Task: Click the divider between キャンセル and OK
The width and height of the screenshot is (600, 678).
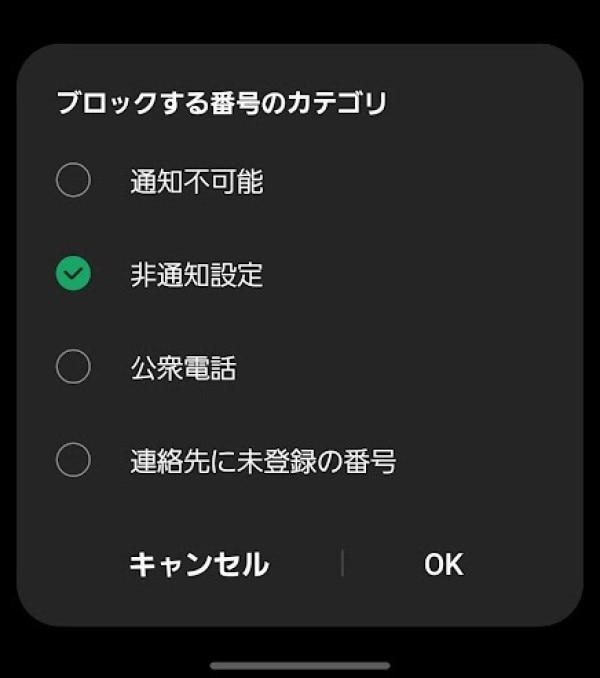Action: point(342,564)
